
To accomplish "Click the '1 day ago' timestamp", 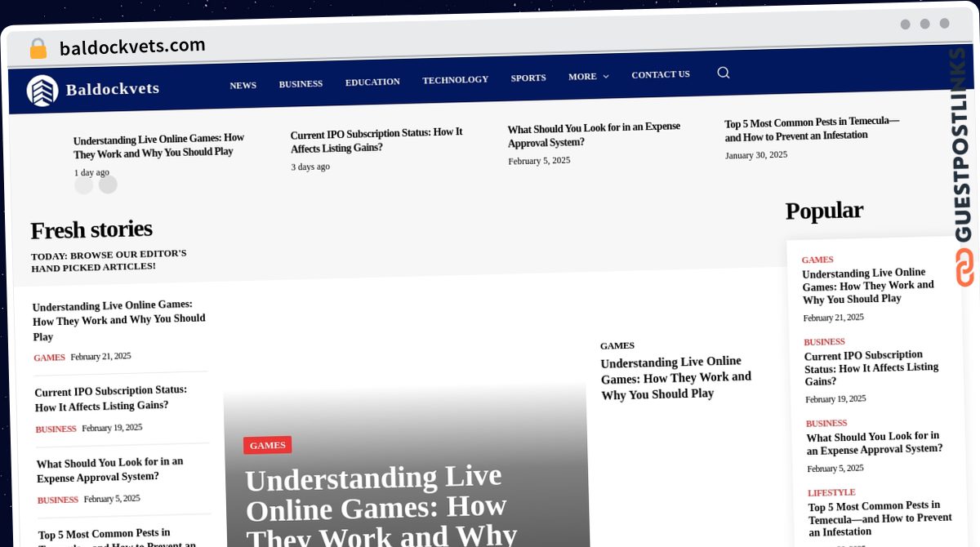I will tap(91, 172).
